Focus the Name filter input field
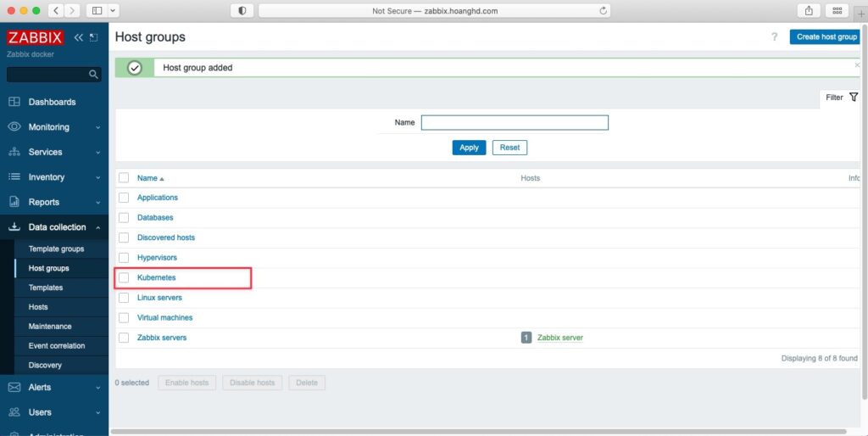The height and width of the screenshot is (436, 868). [x=515, y=122]
